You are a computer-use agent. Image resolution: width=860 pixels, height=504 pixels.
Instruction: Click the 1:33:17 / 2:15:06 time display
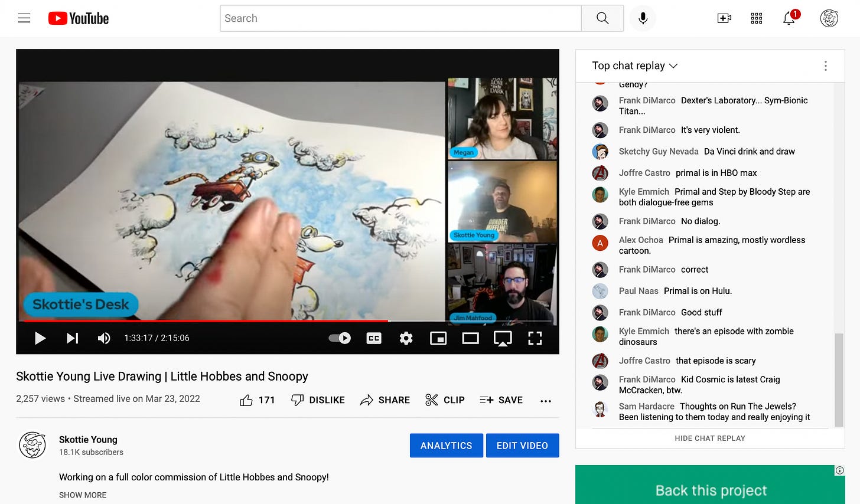pos(157,338)
